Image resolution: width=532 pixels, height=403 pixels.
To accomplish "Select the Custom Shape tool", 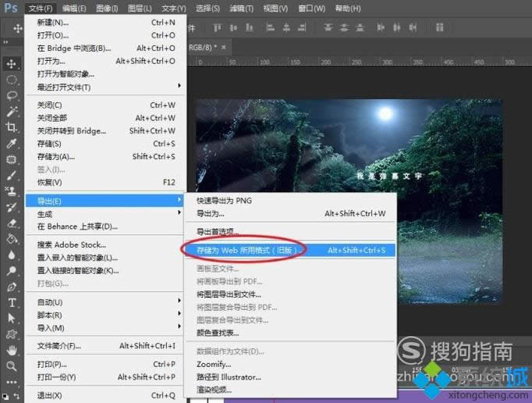I will point(12,334).
